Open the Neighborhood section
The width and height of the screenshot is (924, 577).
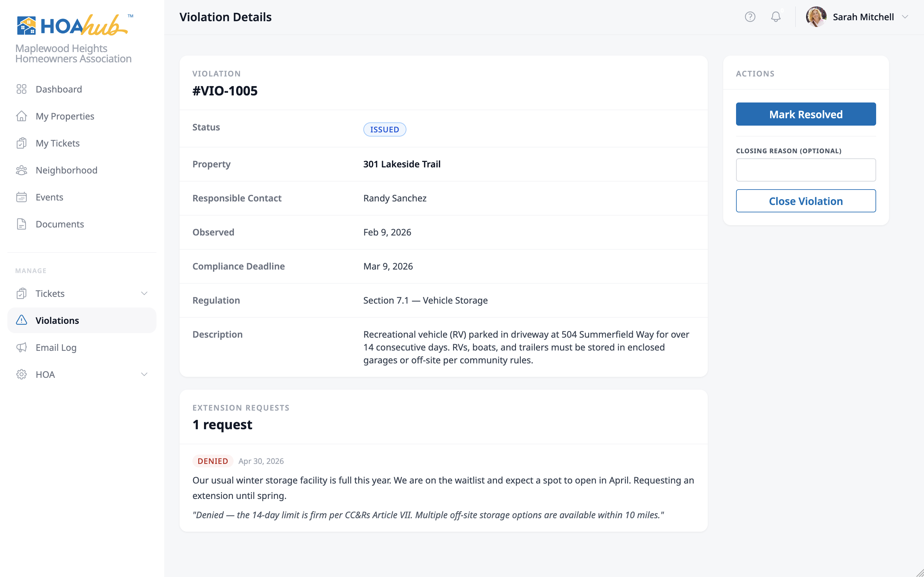(x=67, y=170)
